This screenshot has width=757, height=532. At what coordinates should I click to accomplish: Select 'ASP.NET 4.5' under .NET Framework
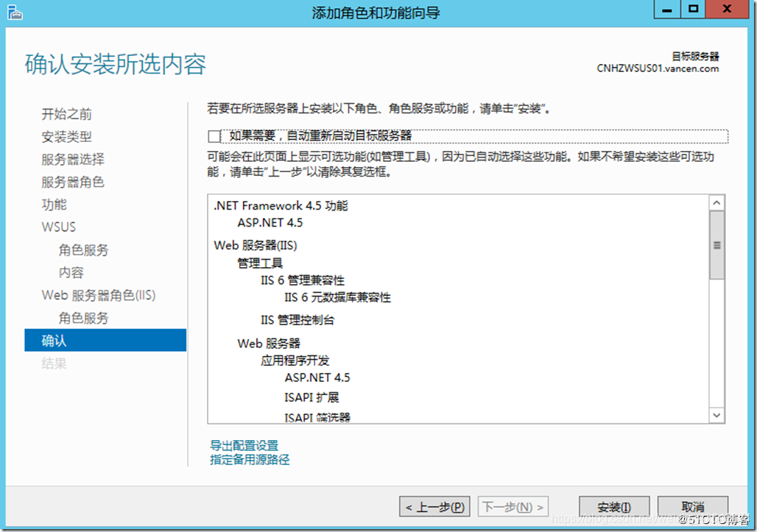(x=270, y=223)
